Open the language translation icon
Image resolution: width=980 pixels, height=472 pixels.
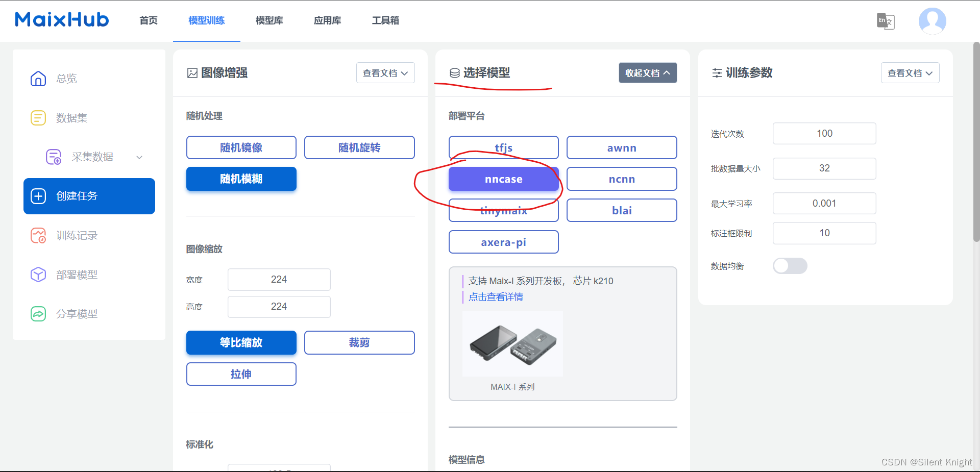click(x=886, y=21)
